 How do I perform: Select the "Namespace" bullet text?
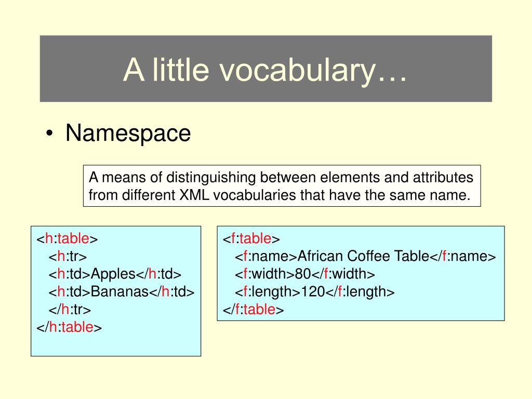pyautogui.click(x=128, y=133)
